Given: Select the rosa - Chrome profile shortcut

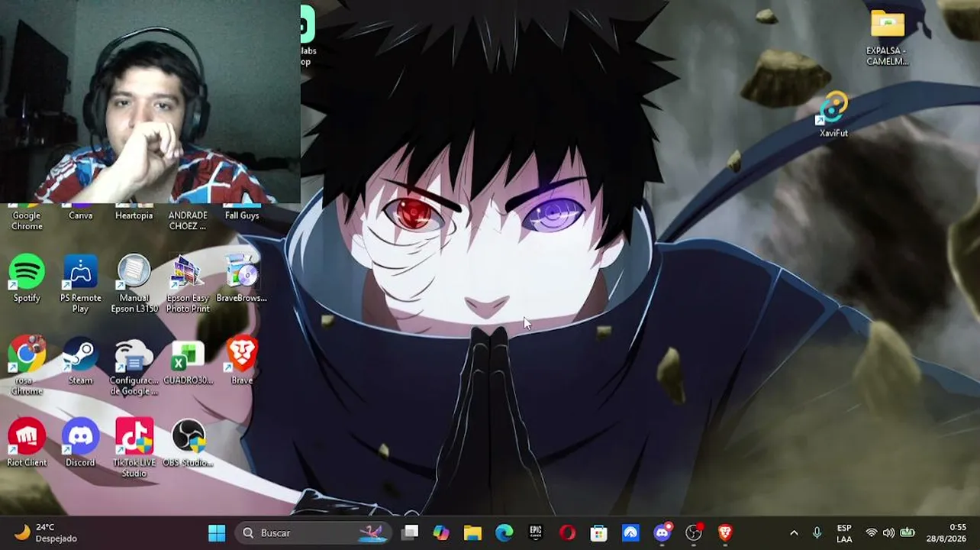Looking at the screenshot, I should pyautogui.click(x=27, y=366).
